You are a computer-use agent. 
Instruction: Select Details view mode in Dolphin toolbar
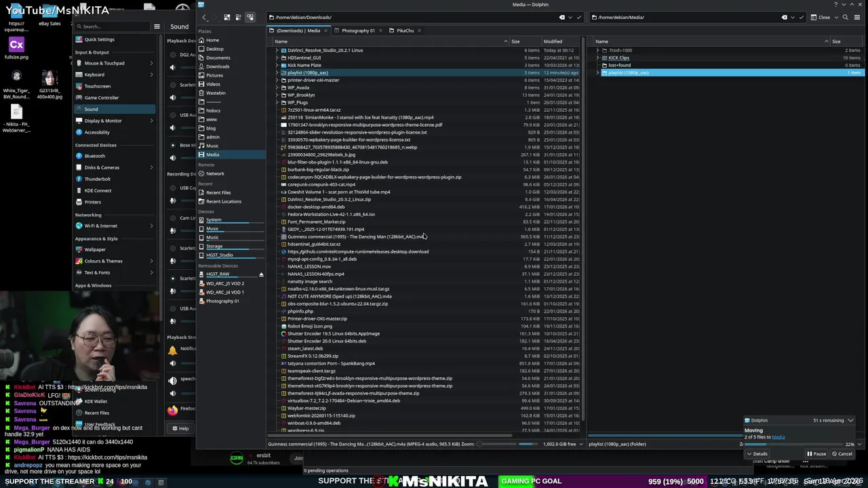point(250,17)
